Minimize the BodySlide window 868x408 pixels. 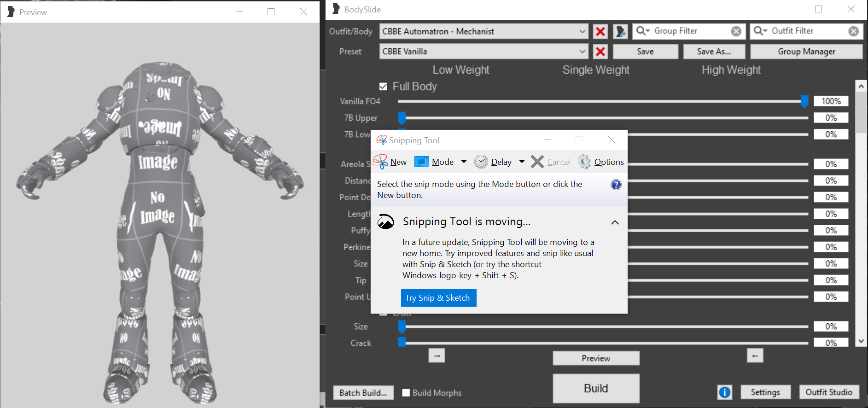click(x=786, y=9)
